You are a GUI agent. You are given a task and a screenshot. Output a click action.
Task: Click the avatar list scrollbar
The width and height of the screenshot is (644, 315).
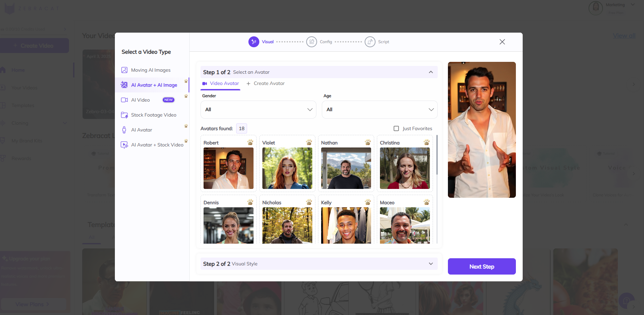tap(437, 155)
